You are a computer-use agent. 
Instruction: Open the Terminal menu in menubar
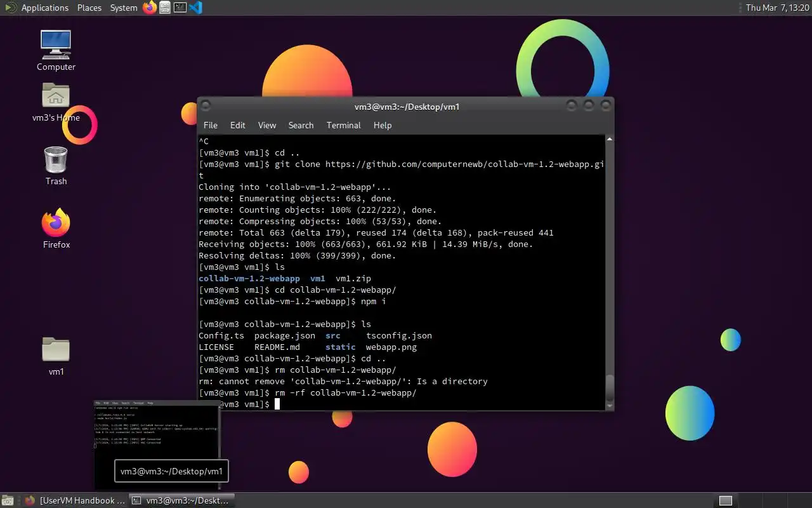point(344,125)
